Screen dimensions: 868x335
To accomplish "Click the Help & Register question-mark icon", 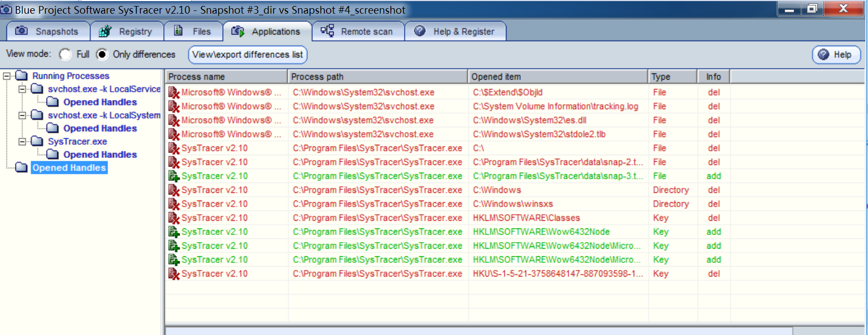I will pyautogui.click(x=420, y=31).
